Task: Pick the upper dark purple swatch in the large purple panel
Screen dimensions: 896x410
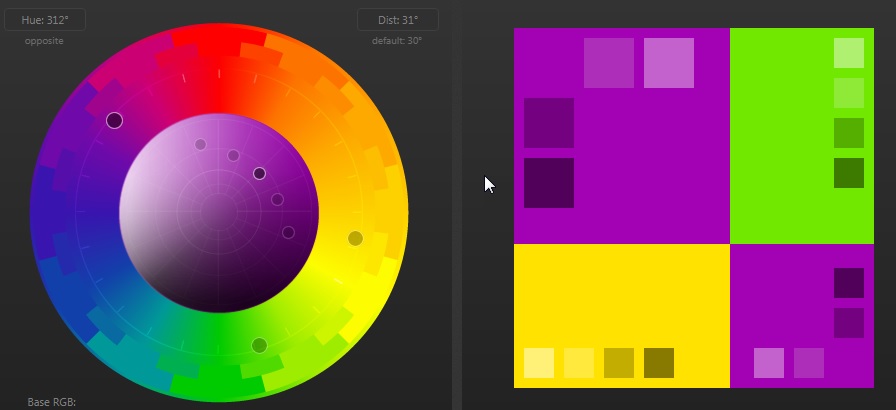Action: point(549,123)
